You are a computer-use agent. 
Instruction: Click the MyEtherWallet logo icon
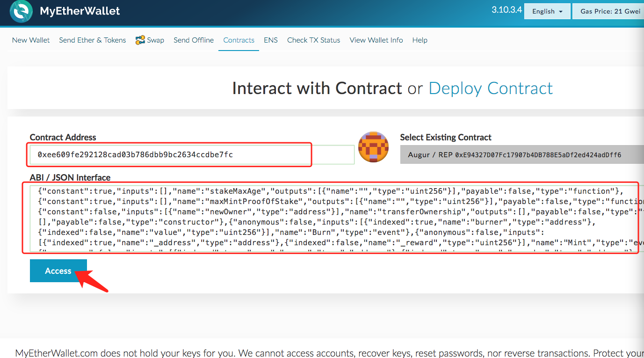(x=21, y=12)
